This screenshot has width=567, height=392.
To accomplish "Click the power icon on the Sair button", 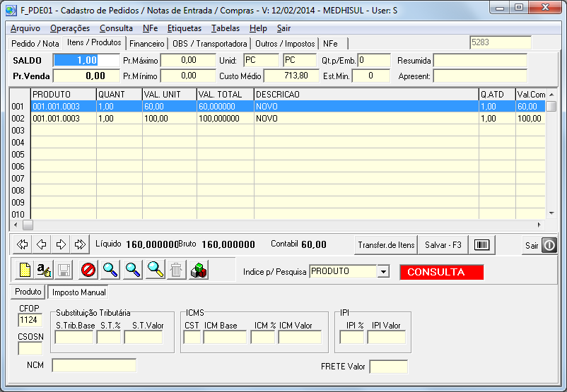I will point(549,245).
